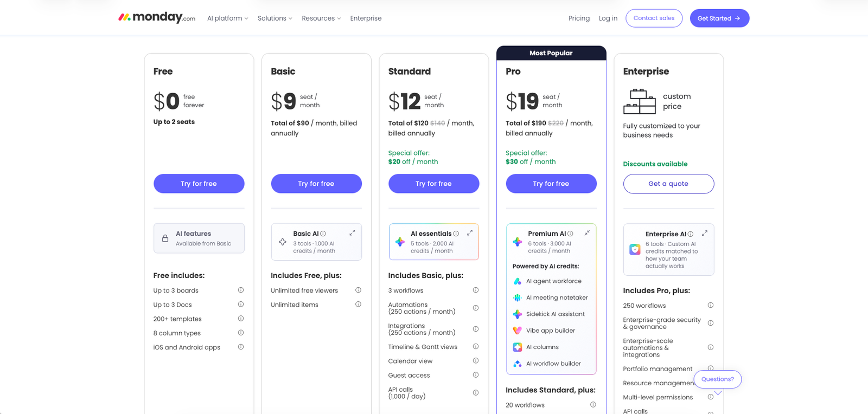Try the Free plan for free
The height and width of the screenshot is (414, 868).
199,184
